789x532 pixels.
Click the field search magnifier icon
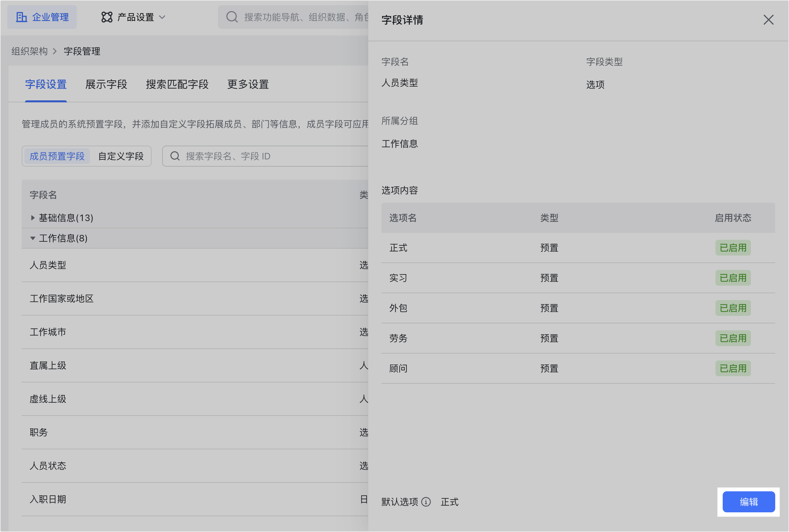click(175, 156)
